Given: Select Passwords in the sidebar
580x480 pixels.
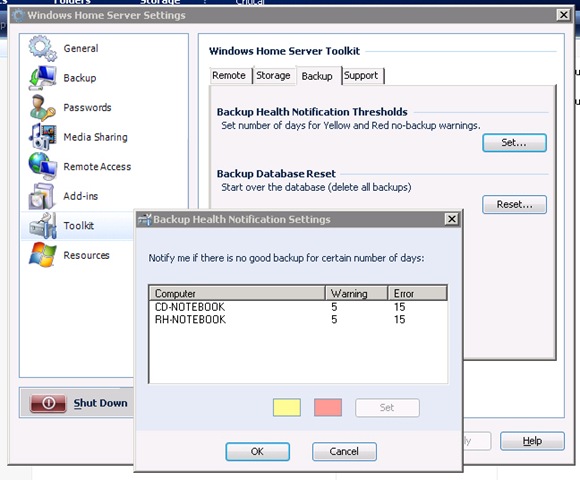Looking at the screenshot, I should click(87, 108).
